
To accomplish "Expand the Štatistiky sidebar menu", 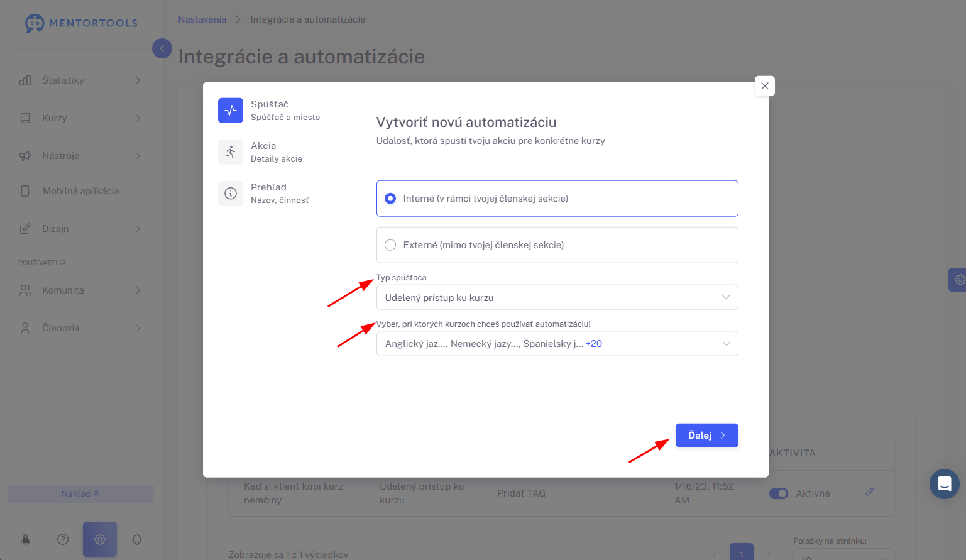I will click(x=80, y=80).
